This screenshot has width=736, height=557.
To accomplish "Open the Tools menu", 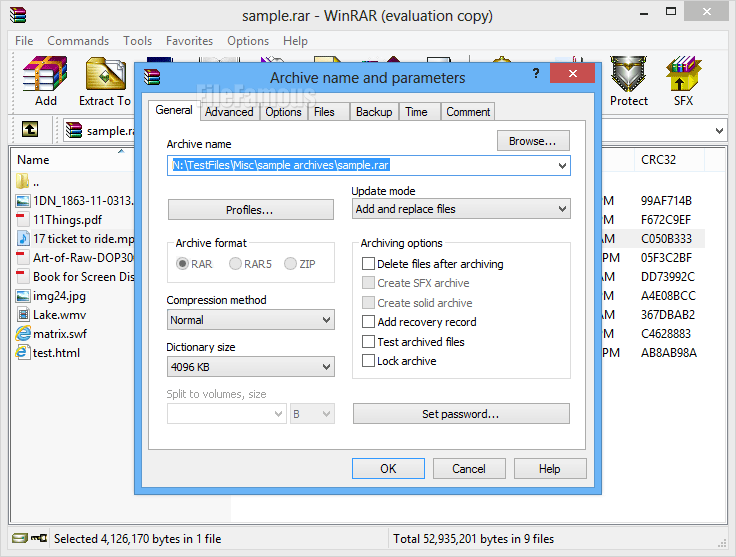I will point(138,41).
